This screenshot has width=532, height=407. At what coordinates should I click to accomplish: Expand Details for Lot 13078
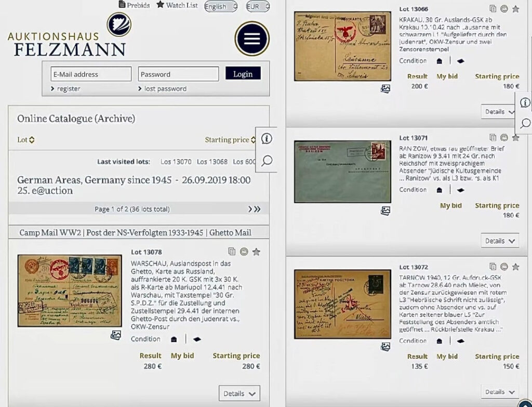tap(239, 393)
